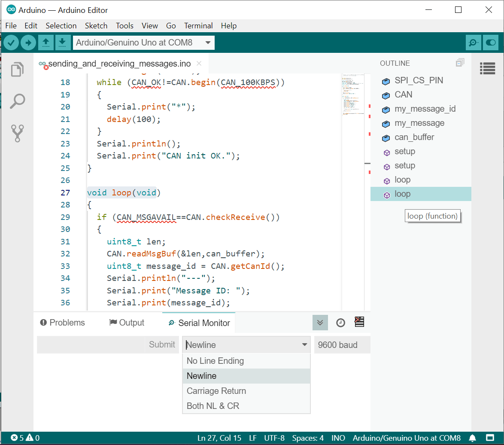Image resolution: width=504 pixels, height=445 pixels.
Task: Open the Sketch menu
Action: (96, 26)
